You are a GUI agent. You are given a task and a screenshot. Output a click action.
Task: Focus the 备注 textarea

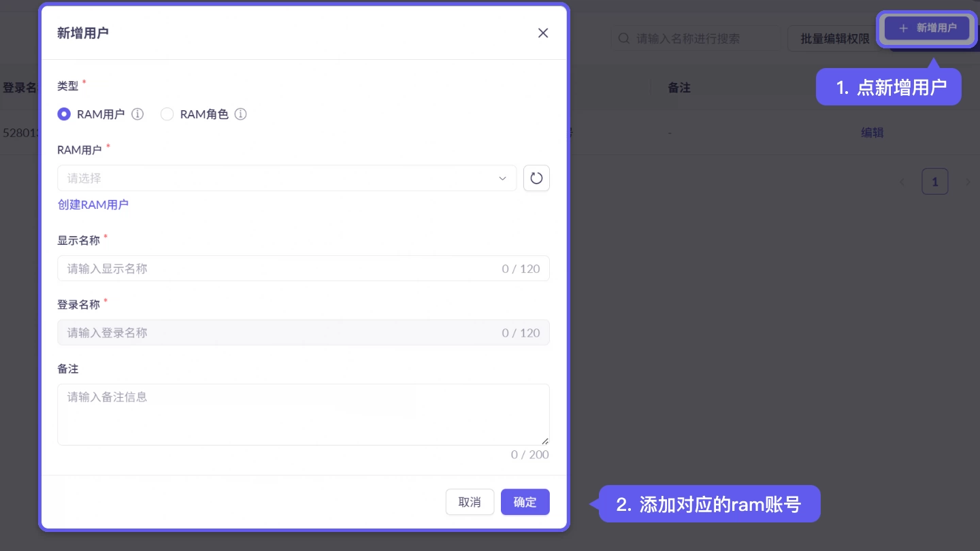point(303,414)
